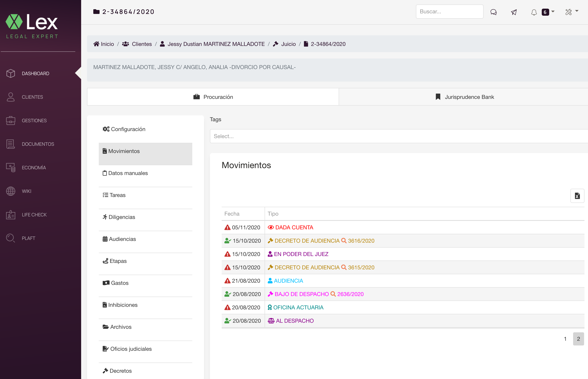Open the Inhibiciones section
588x379 pixels.
pos(145,307)
